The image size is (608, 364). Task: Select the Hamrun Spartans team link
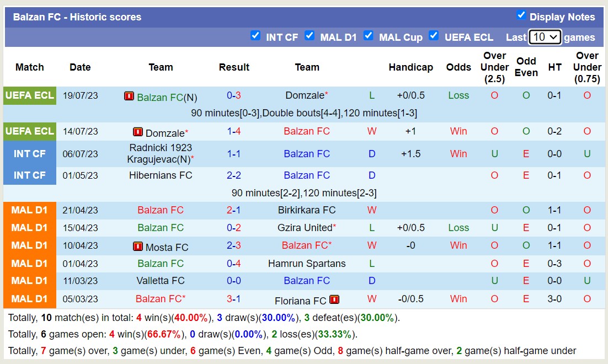pos(307,264)
